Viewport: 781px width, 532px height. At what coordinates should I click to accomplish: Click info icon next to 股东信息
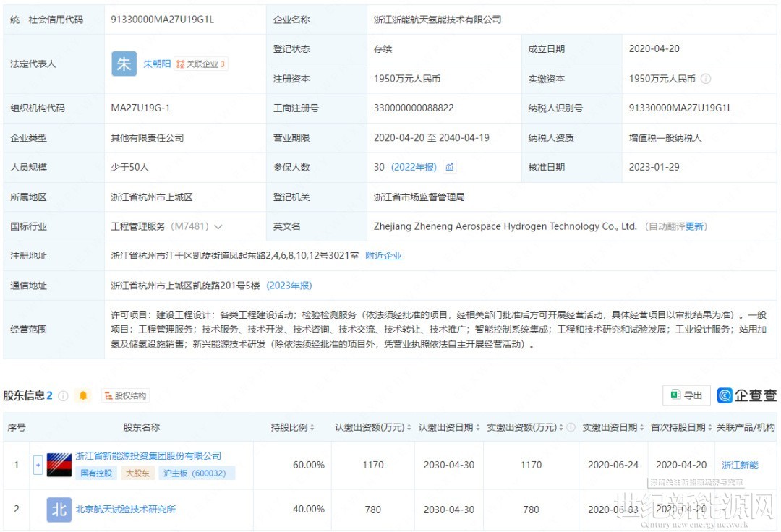64,395
